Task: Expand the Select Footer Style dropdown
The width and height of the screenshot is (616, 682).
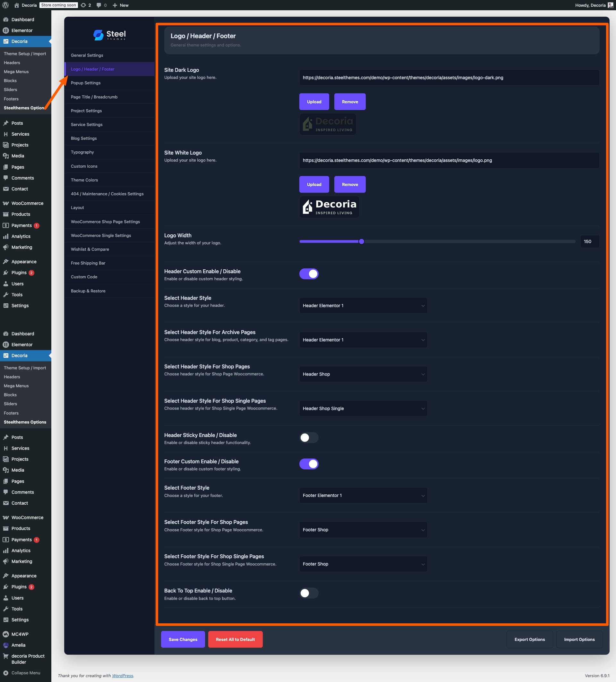Action: 363,495
